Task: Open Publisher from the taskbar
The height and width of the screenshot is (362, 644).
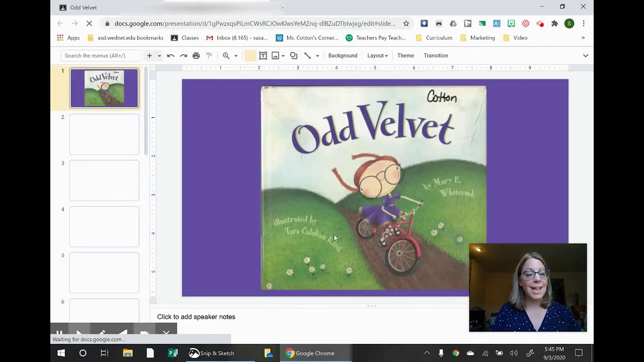Action: [173, 353]
